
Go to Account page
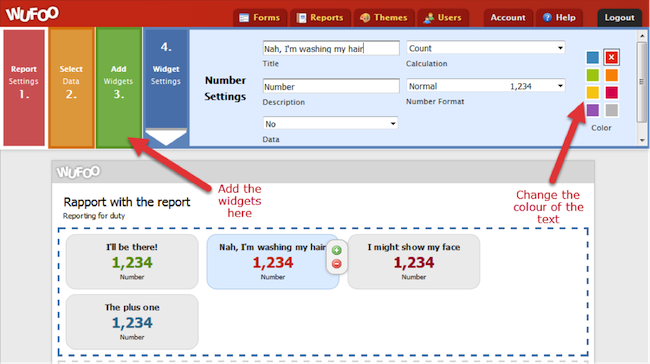(x=508, y=18)
